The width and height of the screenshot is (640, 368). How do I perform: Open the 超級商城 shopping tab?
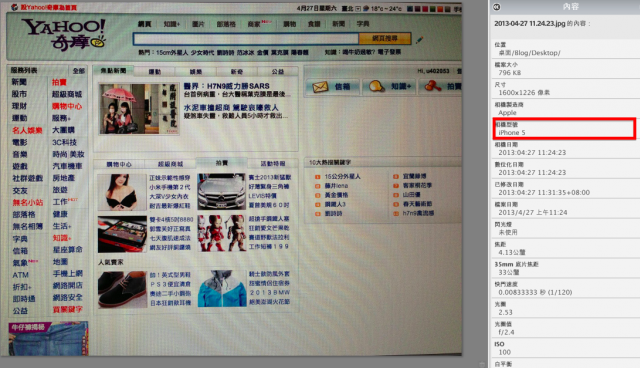click(171, 164)
